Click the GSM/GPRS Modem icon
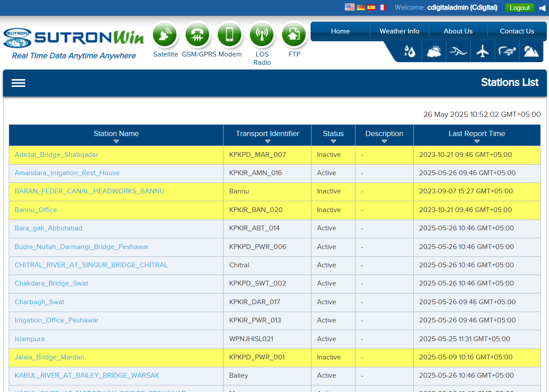Viewport: 549px width, 392px height. point(197,35)
